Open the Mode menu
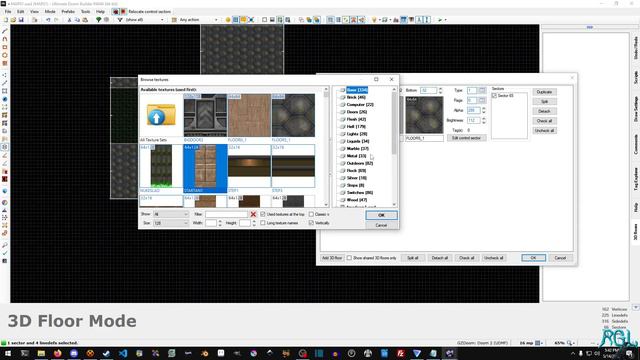 coord(50,11)
